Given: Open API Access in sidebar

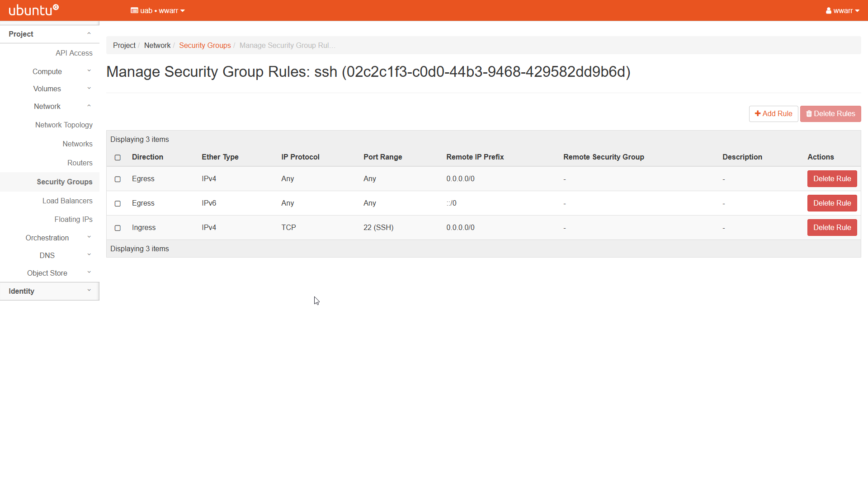Looking at the screenshot, I should click(74, 53).
